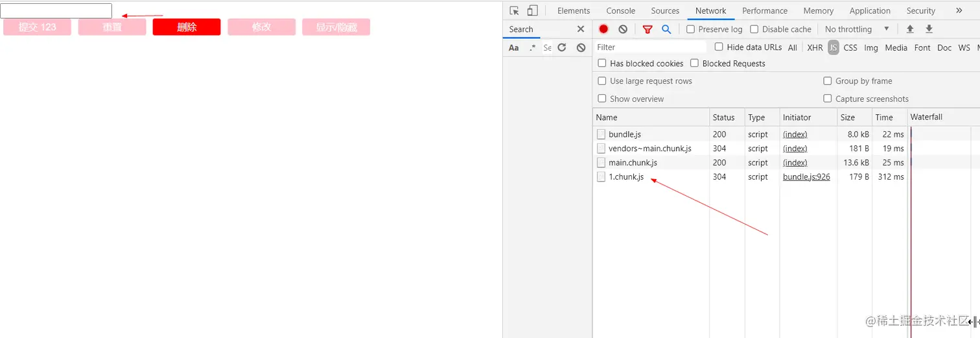Click the main.chunk.js file icon
Image resolution: width=980 pixels, height=338 pixels.
click(601, 163)
